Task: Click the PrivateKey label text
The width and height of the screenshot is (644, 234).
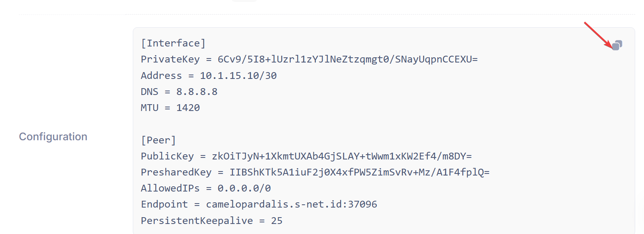Action: pos(170,59)
